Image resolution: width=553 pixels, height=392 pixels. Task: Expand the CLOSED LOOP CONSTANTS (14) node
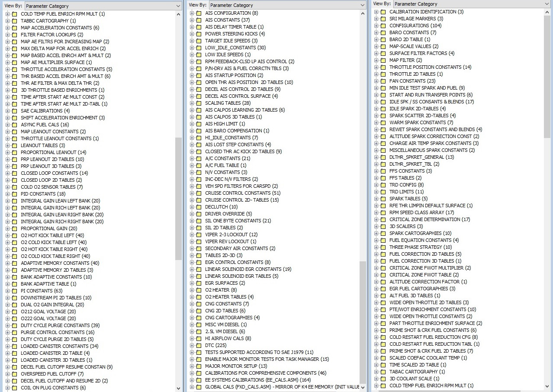tap(7, 173)
